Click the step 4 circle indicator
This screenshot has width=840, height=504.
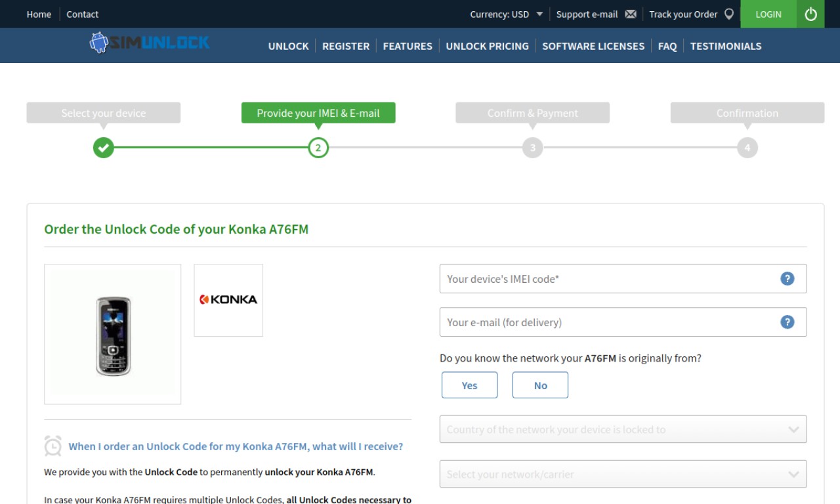(747, 148)
